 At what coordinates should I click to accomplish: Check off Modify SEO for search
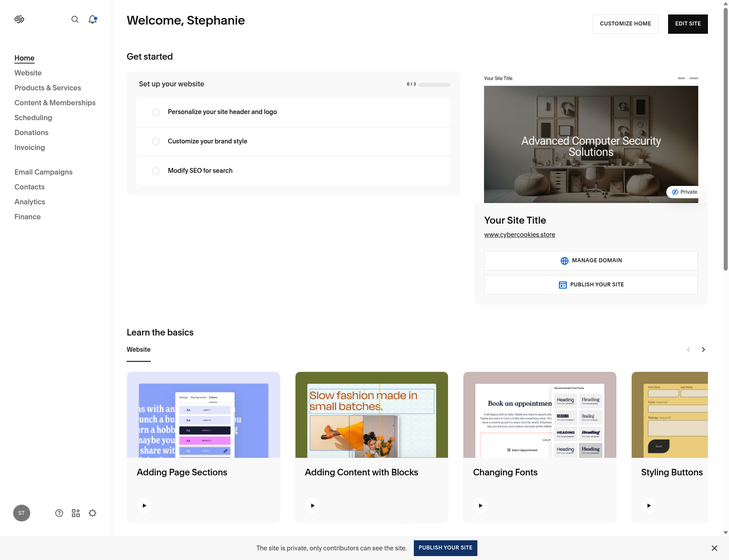(155, 171)
